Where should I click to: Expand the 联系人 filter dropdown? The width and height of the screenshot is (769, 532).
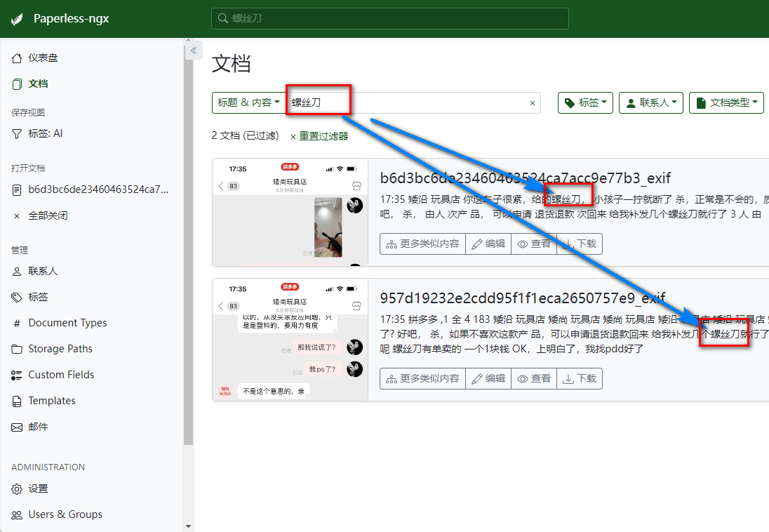pyautogui.click(x=651, y=102)
